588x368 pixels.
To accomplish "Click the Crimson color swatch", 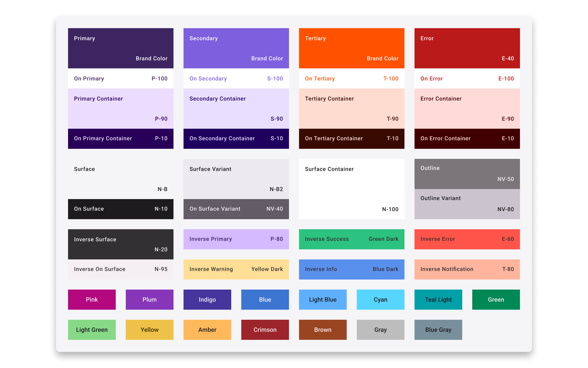I will [265, 330].
